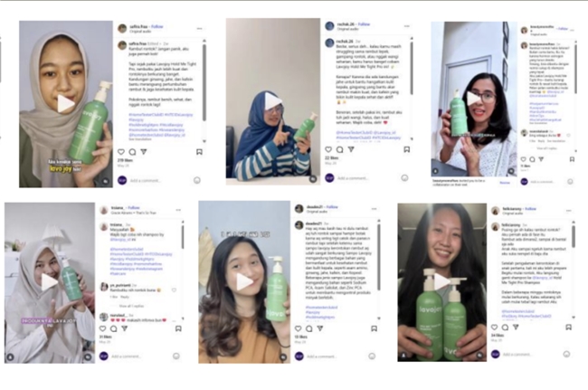Open more options menu on safira.fraa post
588x390 pixels.
(x=200, y=28)
